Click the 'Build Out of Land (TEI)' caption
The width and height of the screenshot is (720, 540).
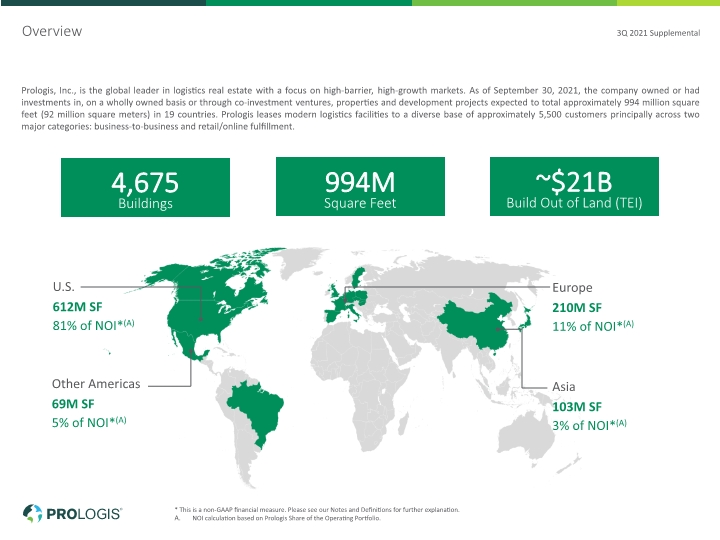tap(574, 203)
